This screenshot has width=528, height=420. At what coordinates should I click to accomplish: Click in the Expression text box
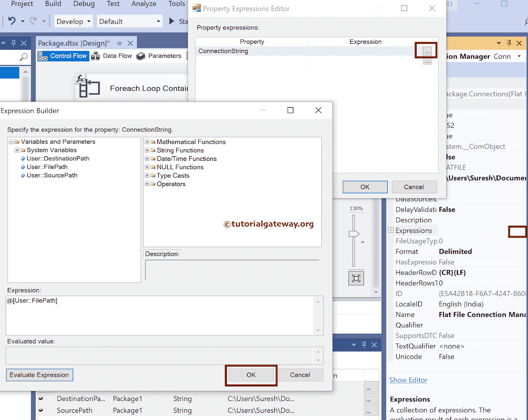point(160,315)
